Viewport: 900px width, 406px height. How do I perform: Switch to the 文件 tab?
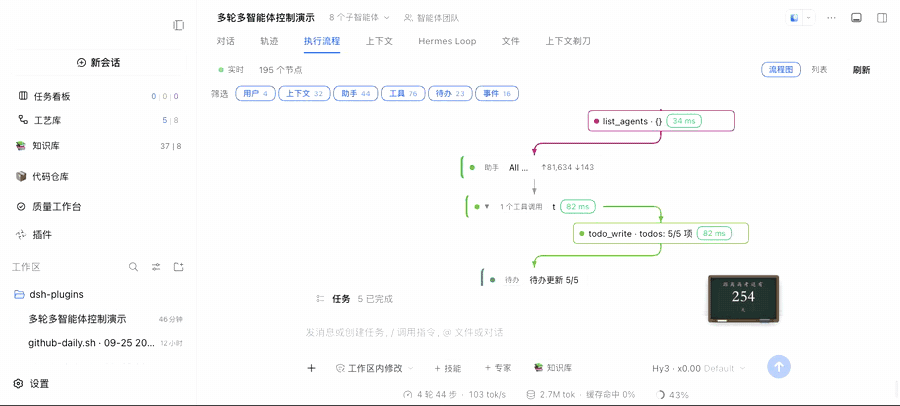tap(511, 41)
